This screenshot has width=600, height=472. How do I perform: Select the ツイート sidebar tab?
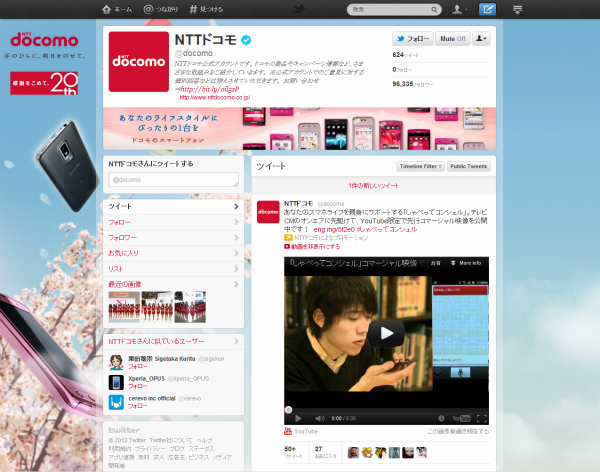(173, 206)
